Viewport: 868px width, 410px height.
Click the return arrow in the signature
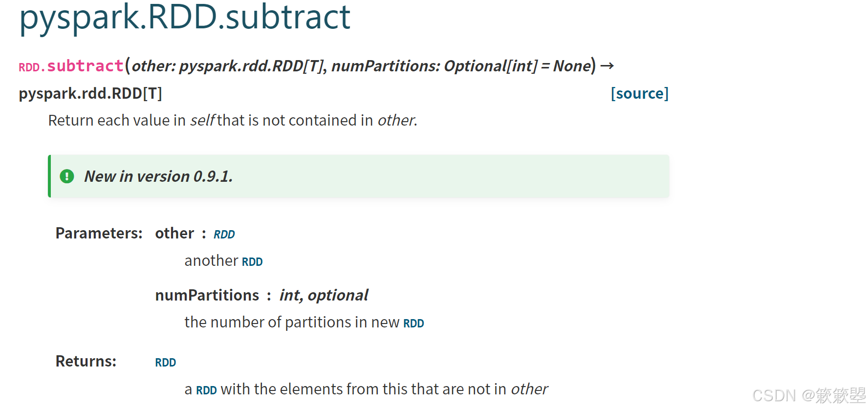(x=607, y=65)
